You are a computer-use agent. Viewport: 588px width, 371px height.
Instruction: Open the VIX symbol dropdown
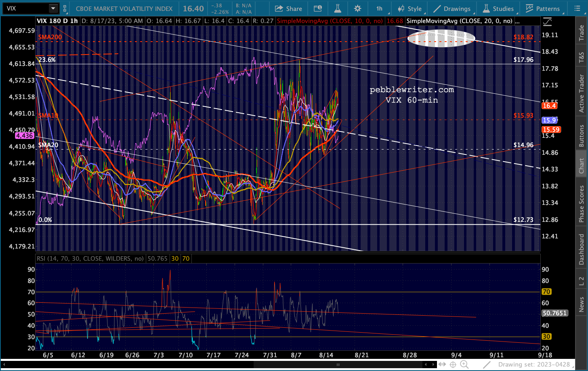point(53,8)
